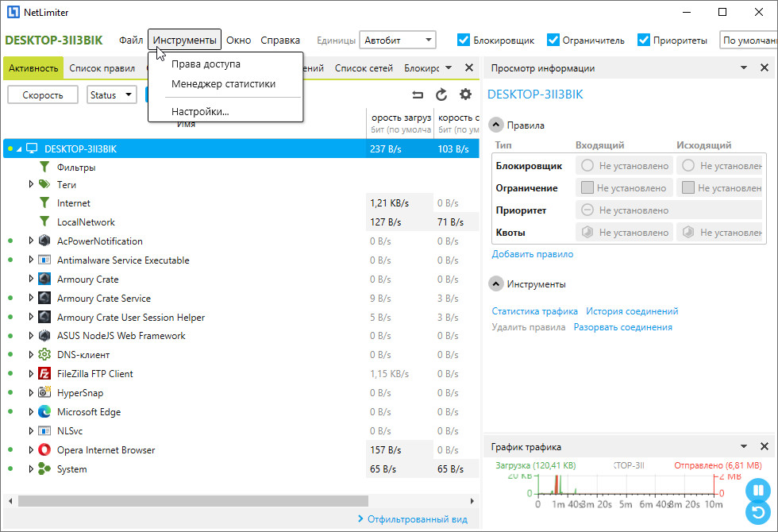Open the Единицы units dropdown showing Автобит

[x=398, y=40]
